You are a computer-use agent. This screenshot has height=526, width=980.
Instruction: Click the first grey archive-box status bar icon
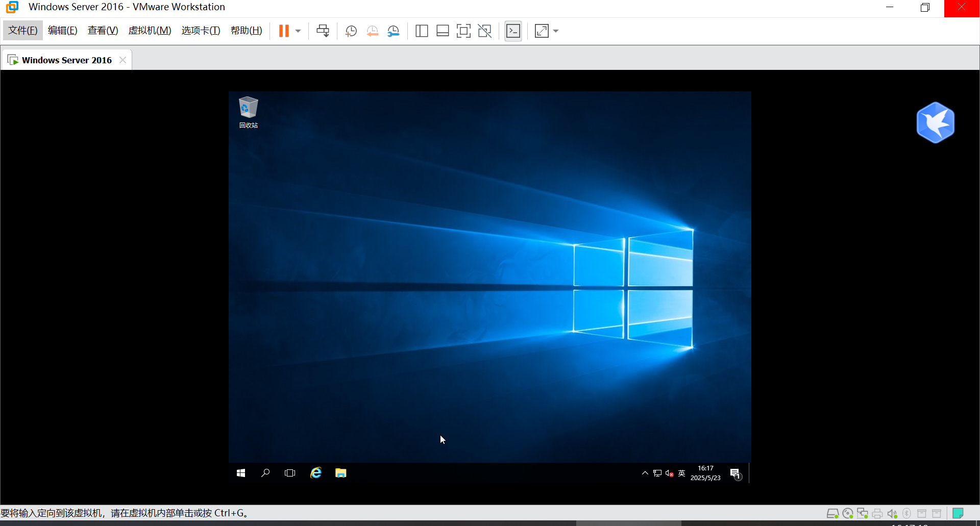922,513
